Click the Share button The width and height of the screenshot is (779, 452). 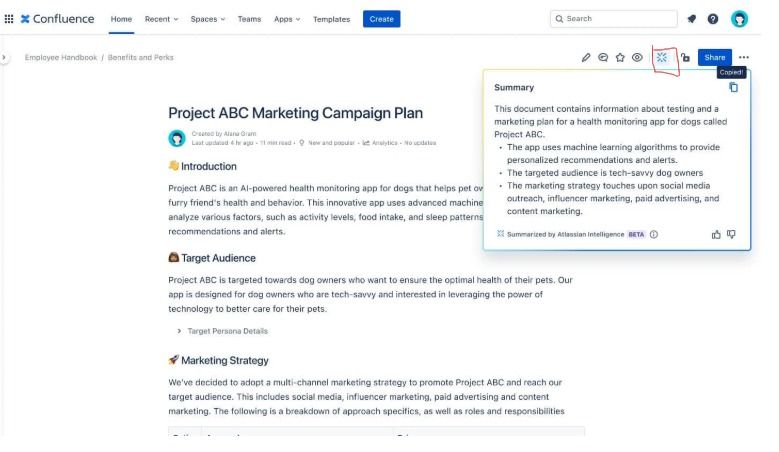click(x=714, y=58)
